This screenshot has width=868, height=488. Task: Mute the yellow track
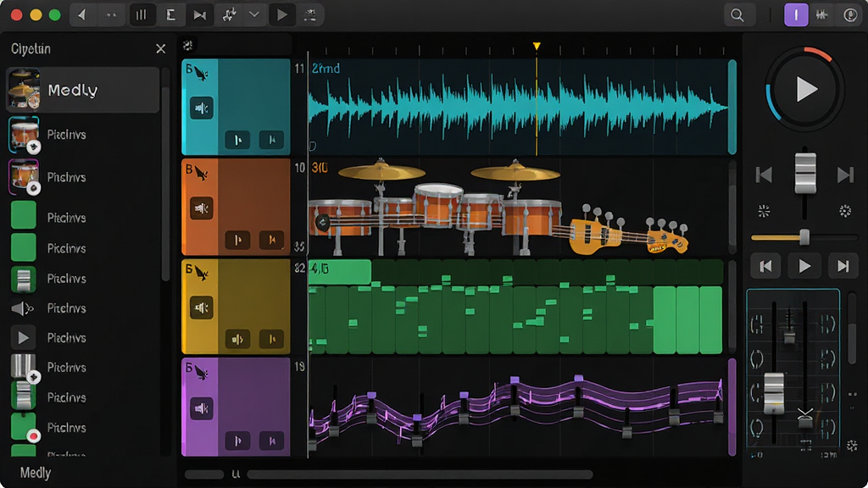[202, 308]
